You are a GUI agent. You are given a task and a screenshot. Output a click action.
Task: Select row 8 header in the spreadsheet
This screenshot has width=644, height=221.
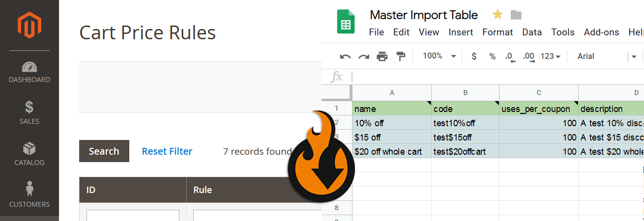click(x=337, y=208)
